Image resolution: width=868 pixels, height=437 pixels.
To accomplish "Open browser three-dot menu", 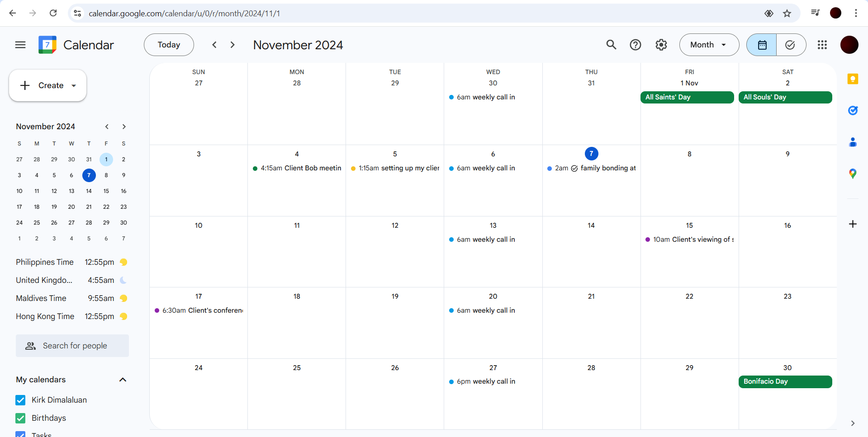I will click(856, 13).
